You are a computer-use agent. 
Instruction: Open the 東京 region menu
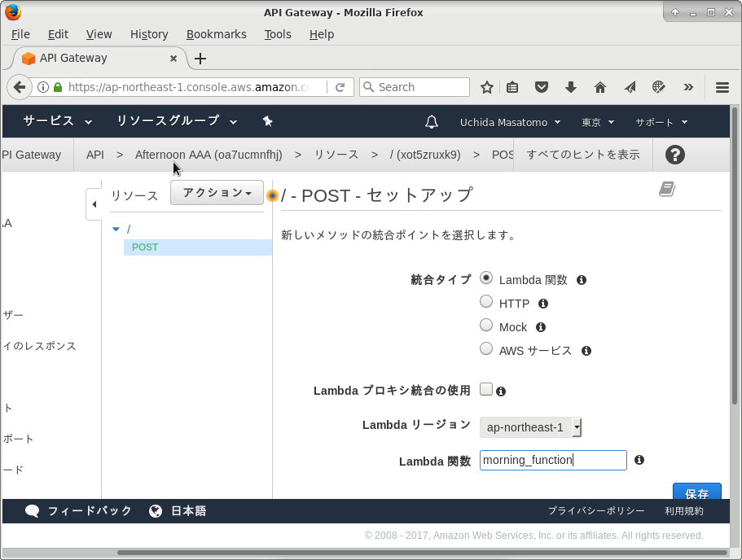click(598, 122)
